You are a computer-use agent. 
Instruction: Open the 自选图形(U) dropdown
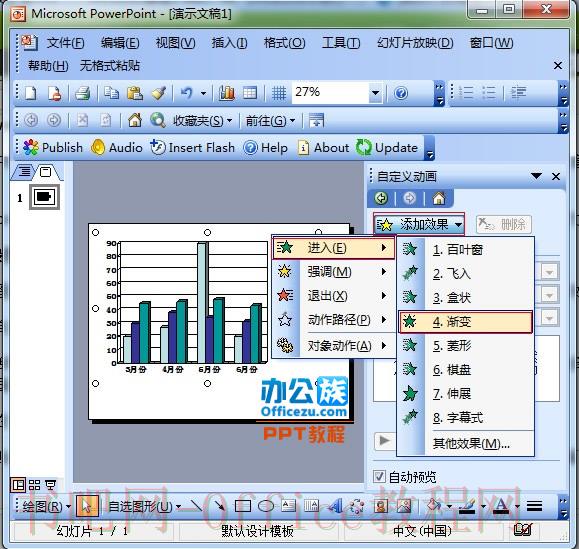coord(145,506)
